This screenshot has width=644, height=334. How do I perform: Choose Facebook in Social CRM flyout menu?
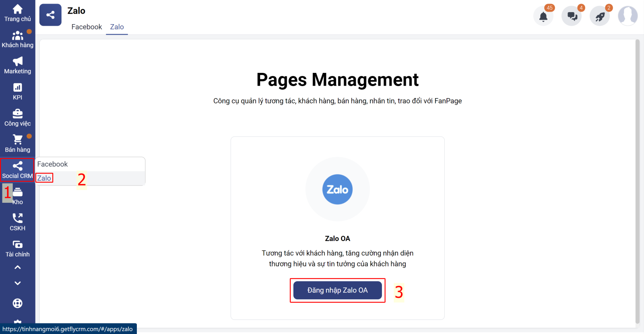(90, 164)
